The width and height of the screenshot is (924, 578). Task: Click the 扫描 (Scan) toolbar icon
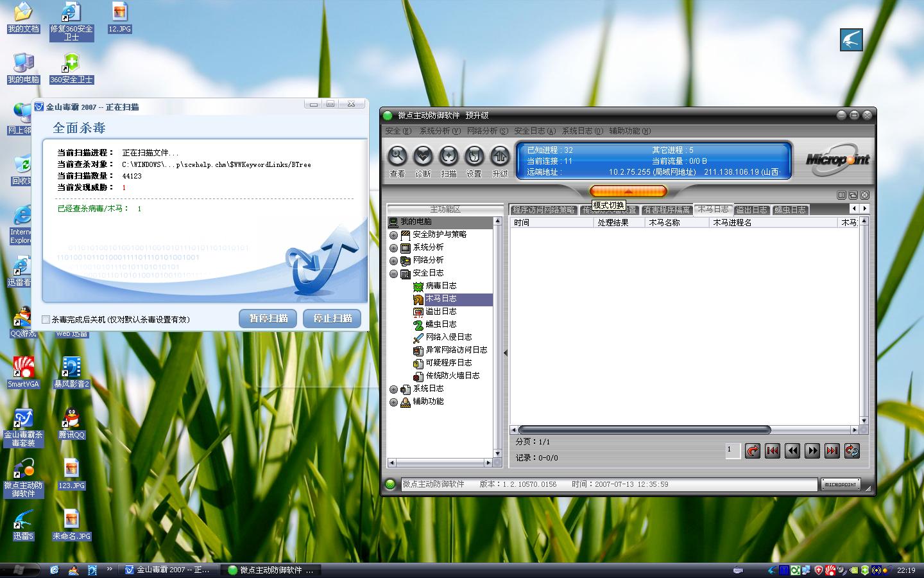click(x=449, y=156)
